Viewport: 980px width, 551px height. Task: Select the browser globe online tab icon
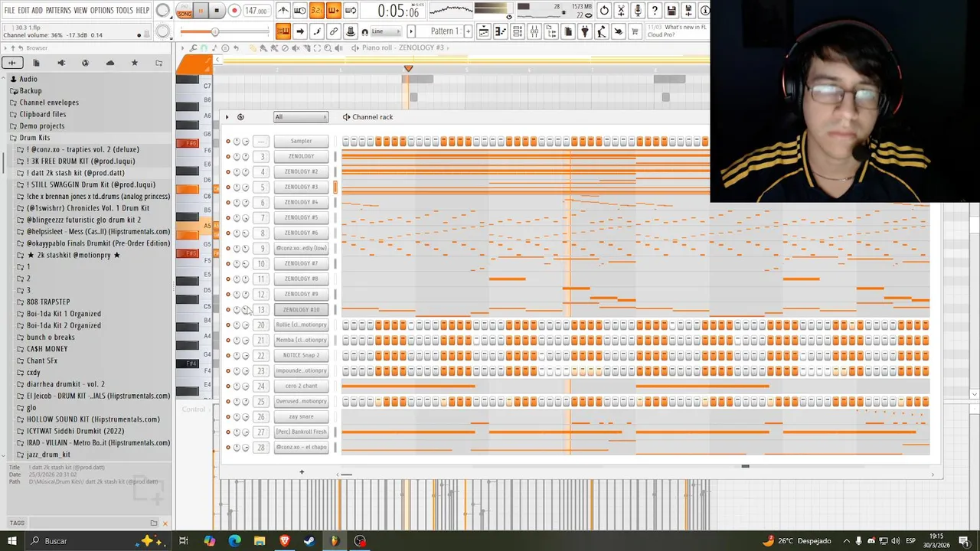click(x=85, y=63)
